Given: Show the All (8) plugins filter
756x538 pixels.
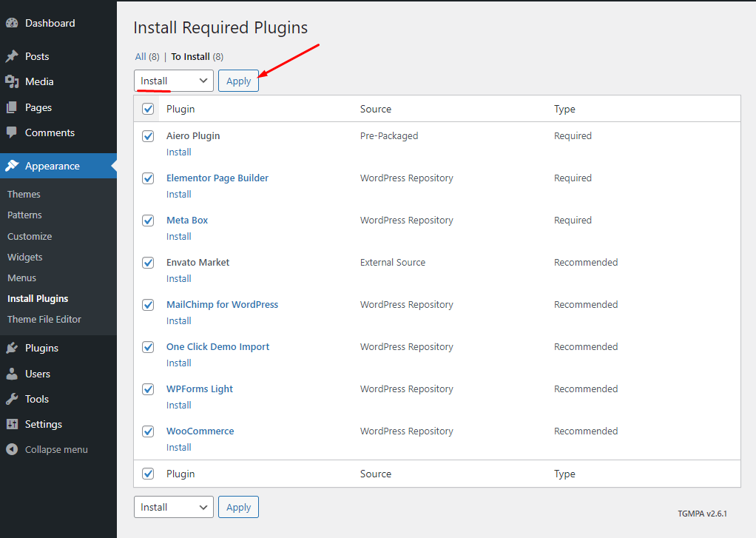Looking at the screenshot, I should (x=147, y=57).
